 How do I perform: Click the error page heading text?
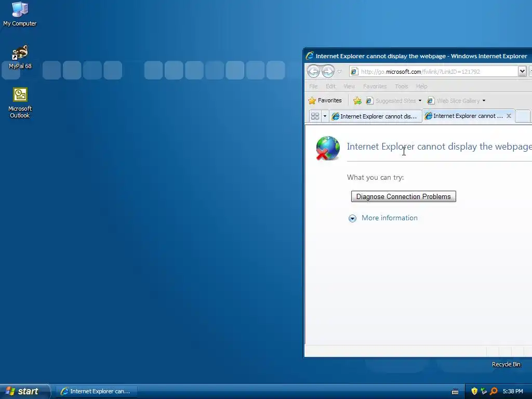[x=439, y=147]
